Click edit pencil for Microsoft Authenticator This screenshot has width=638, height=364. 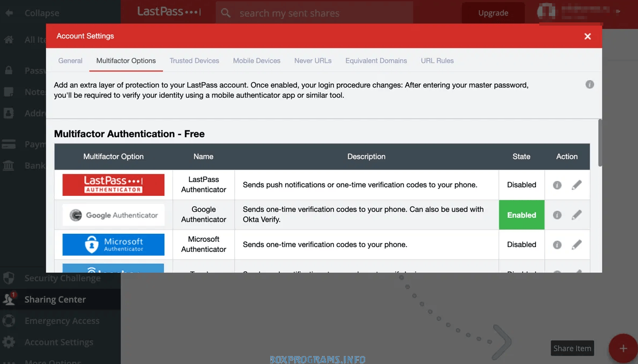577,245
